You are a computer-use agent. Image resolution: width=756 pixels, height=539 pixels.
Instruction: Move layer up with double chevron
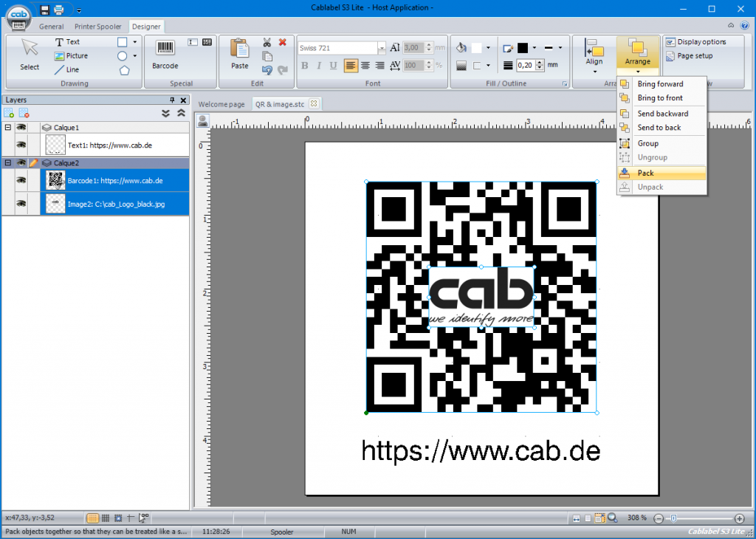(182, 113)
